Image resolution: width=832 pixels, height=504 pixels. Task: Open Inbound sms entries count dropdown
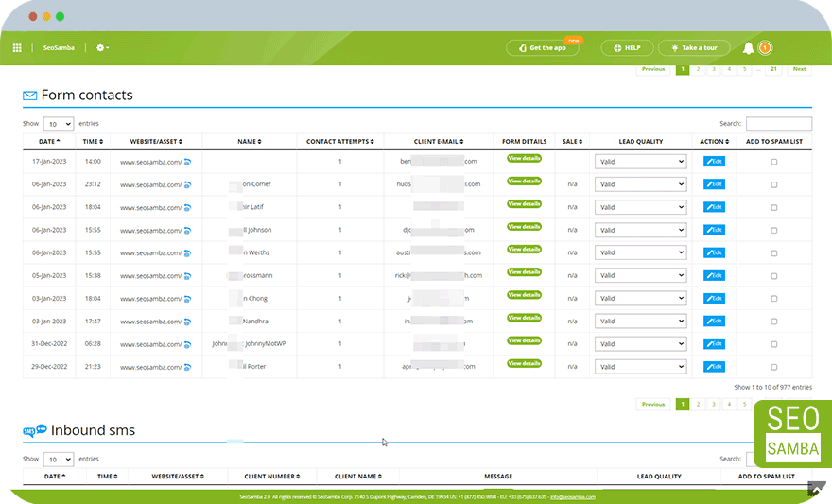(x=59, y=460)
